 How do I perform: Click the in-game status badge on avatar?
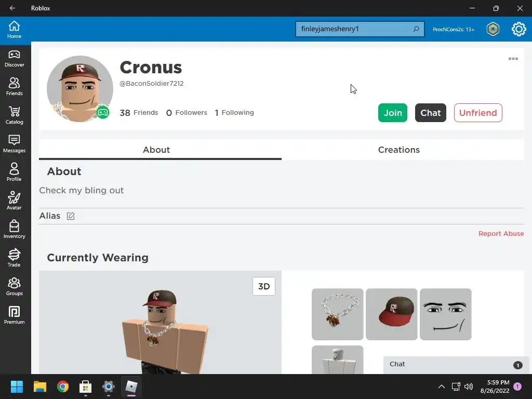coord(103,112)
